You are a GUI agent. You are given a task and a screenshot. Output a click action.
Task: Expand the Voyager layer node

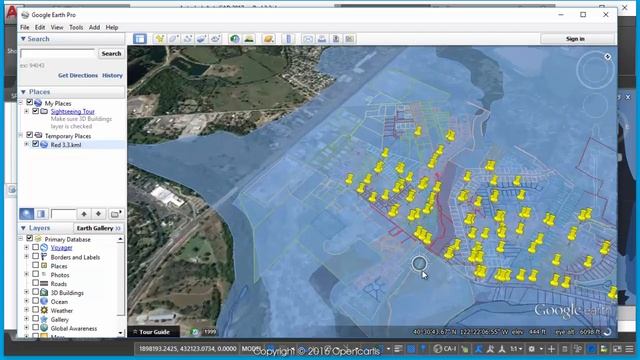(x=27, y=247)
